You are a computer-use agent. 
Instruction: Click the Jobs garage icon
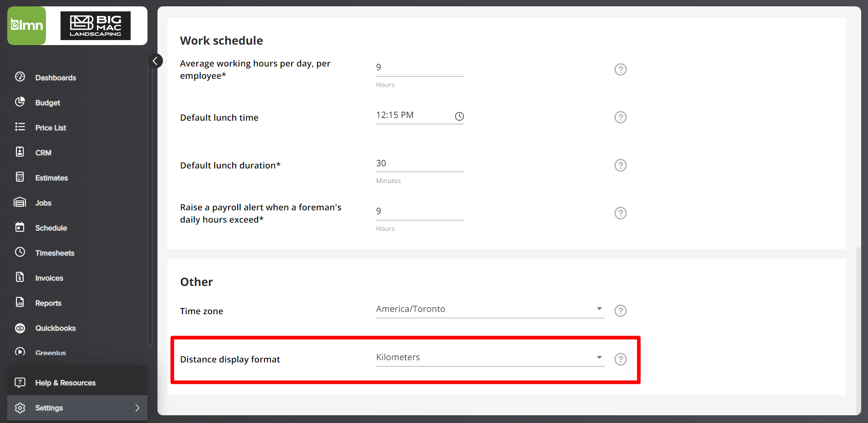coord(20,202)
